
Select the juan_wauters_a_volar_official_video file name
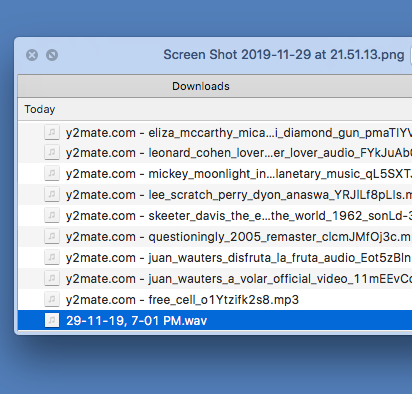pyautogui.click(x=239, y=279)
